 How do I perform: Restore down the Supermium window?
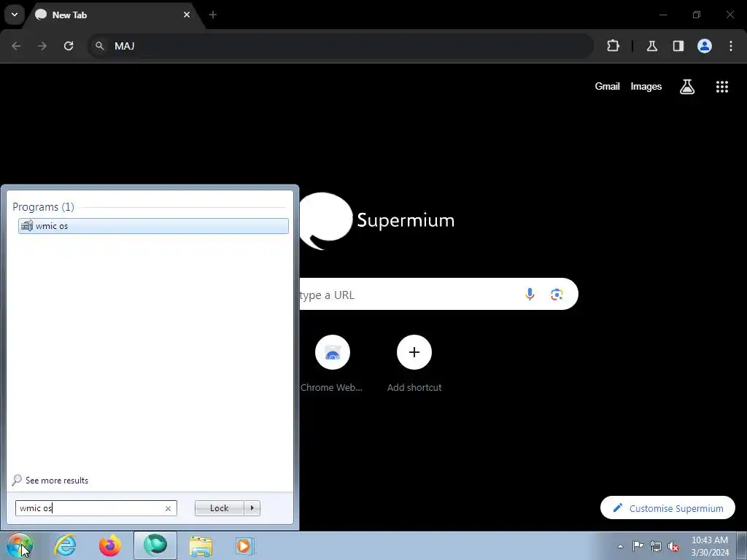tap(697, 15)
